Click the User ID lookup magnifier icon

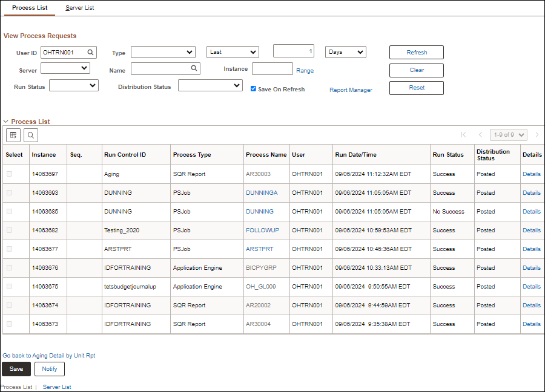90,53
